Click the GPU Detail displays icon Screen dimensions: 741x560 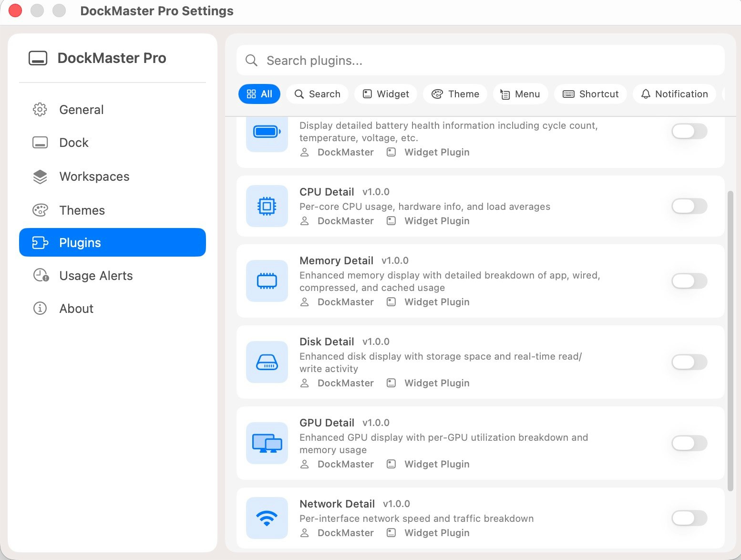click(x=267, y=443)
